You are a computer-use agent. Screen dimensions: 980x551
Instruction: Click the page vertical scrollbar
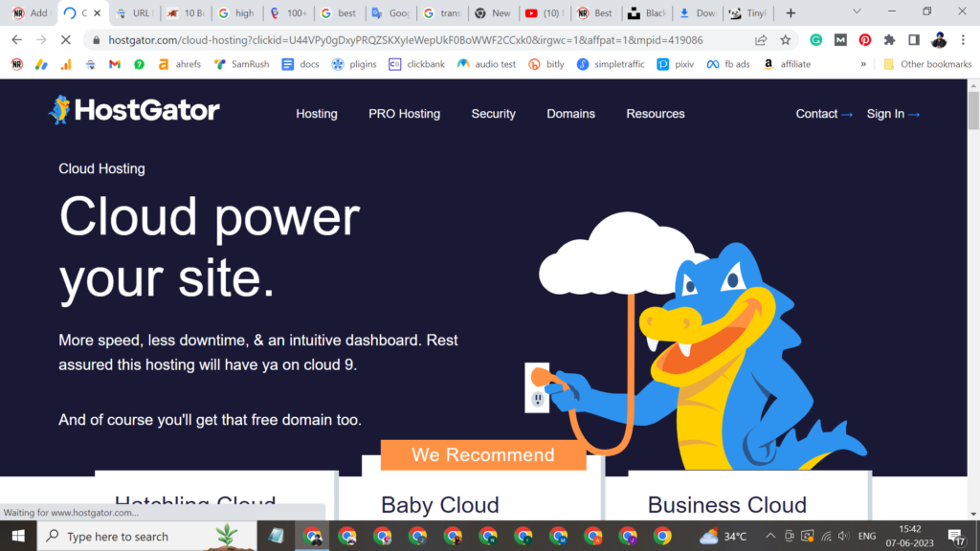pyautogui.click(x=973, y=287)
